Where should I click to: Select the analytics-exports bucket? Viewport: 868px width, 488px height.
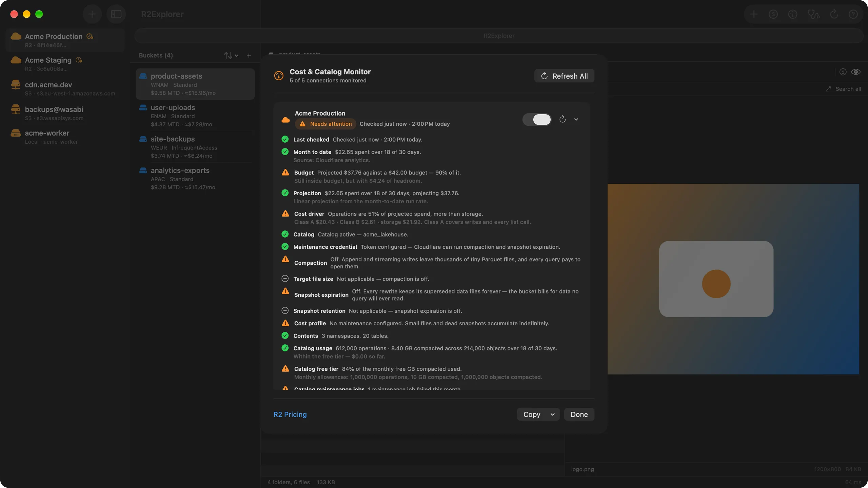tap(195, 179)
